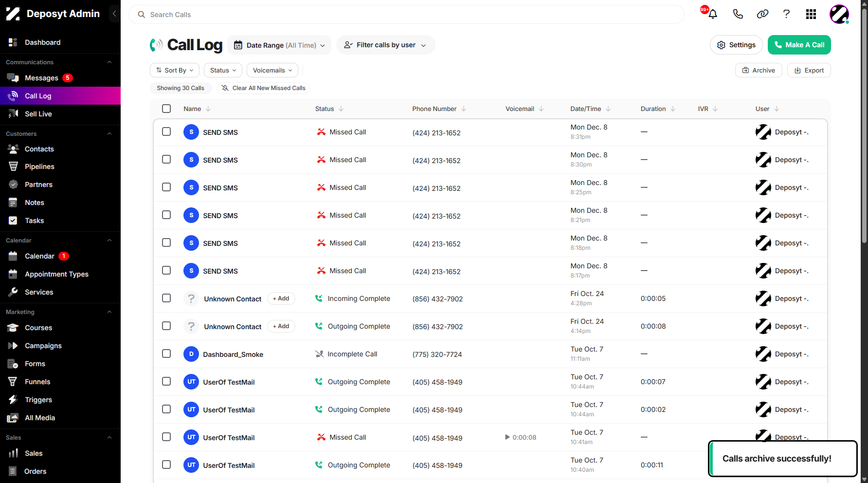
Task: Check the 10:41am UserOf TestMail missed call
Action: click(166, 437)
